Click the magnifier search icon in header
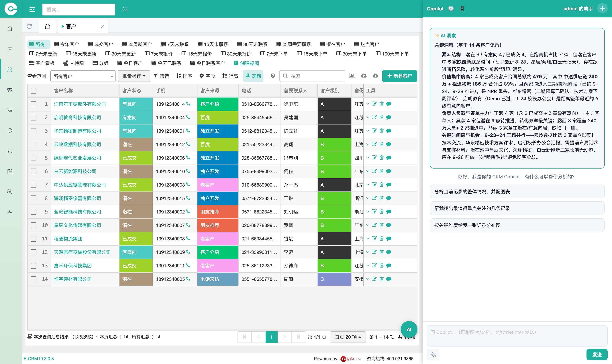The width and height of the screenshot is (612, 364). click(125, 9)
